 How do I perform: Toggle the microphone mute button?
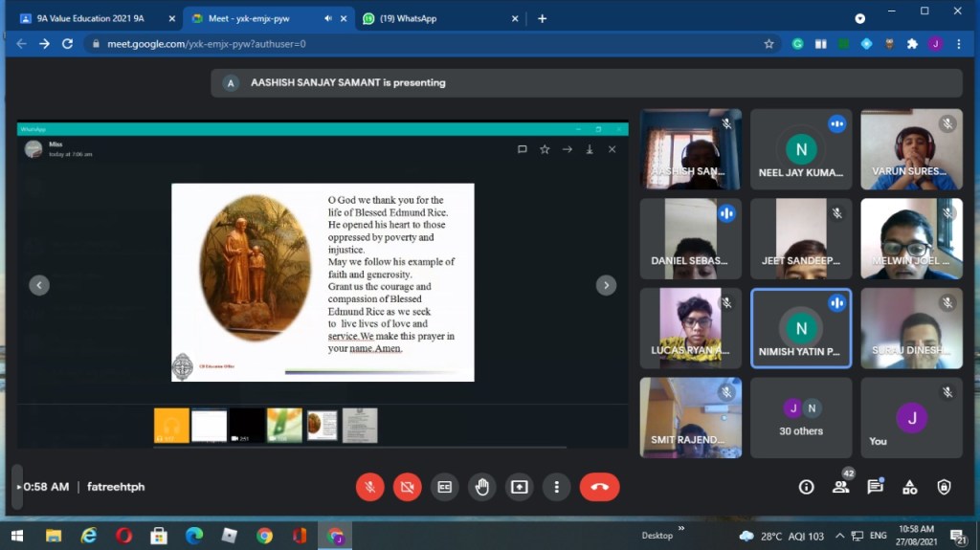(369, 487)
